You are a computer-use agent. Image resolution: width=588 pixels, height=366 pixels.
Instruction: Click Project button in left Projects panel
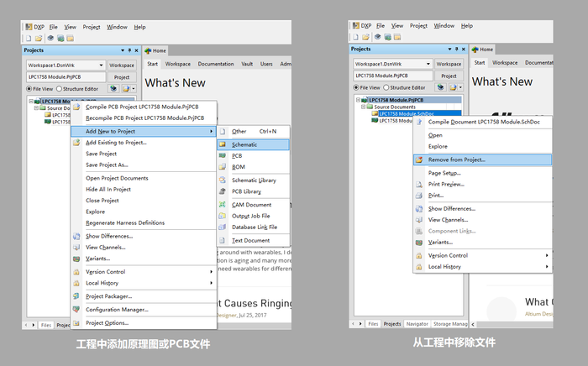[x=122, y=77]
